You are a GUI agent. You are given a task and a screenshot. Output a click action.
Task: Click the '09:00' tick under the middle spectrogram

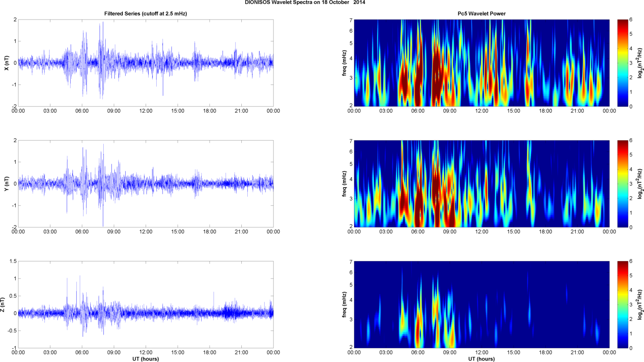pyautogui.click(x=450, y=232)
